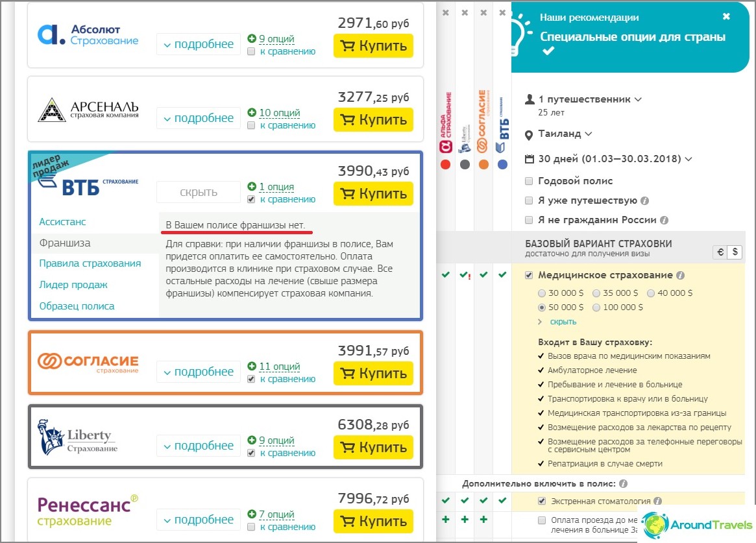The image size is (756, 543).
Task: Check "Я не гражданин России"
Action: [529, 220]
